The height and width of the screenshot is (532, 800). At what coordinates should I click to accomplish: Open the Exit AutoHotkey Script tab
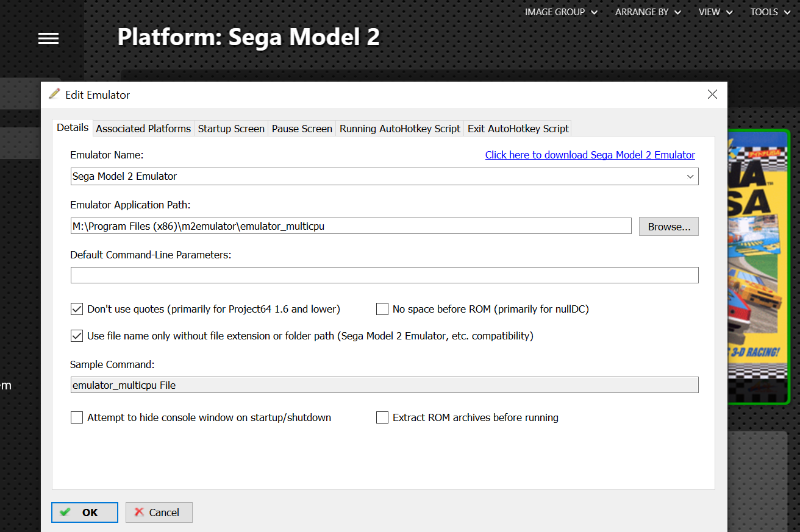coord(518,129)
